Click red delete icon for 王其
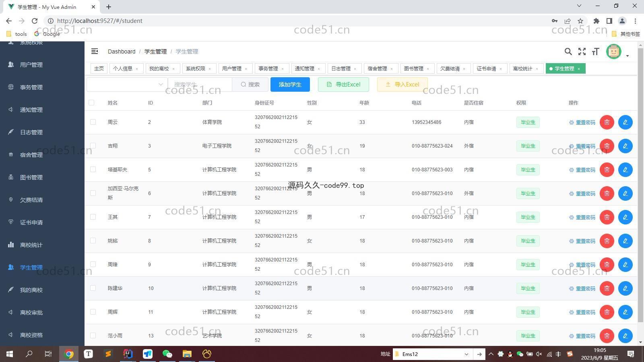644x362 pixels. coord(607,217)
